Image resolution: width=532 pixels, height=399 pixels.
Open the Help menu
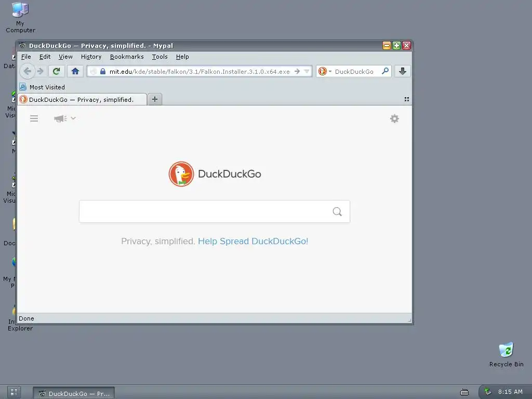pos(182,57)
